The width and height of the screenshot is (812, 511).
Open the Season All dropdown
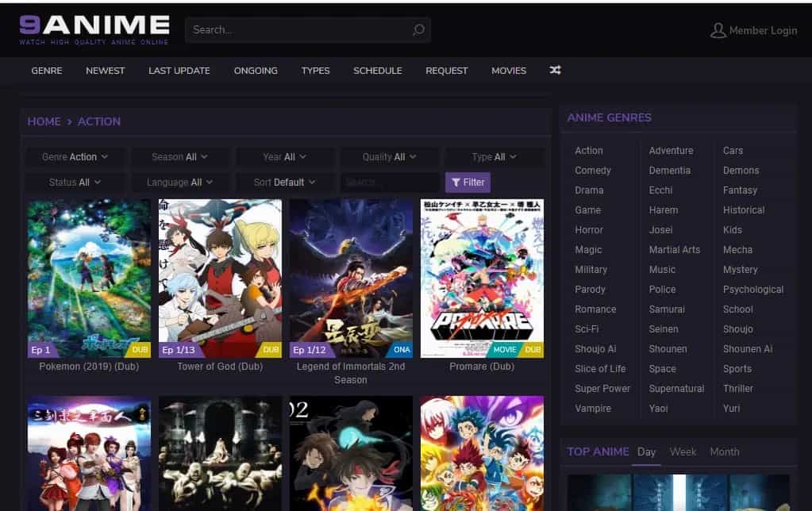179,157
